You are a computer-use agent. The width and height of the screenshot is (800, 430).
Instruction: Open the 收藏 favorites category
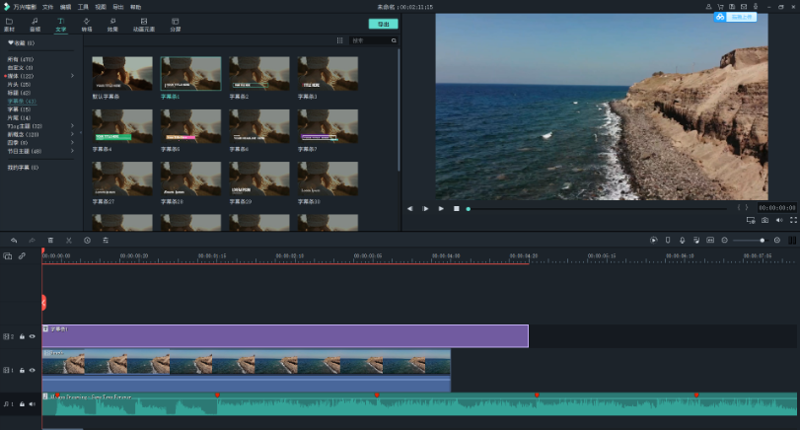21,43
